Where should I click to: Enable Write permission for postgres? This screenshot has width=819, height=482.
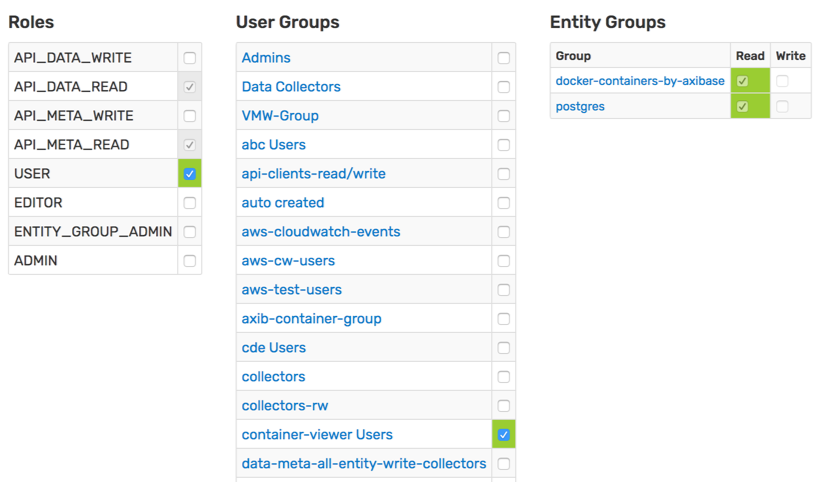[x=782, y=107]
